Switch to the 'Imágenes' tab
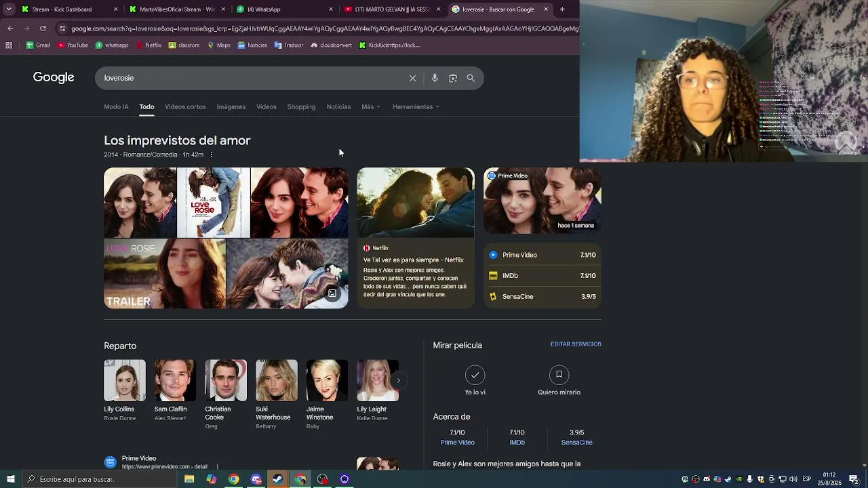This screenshot has height=488, width=868. pos(231,107)
